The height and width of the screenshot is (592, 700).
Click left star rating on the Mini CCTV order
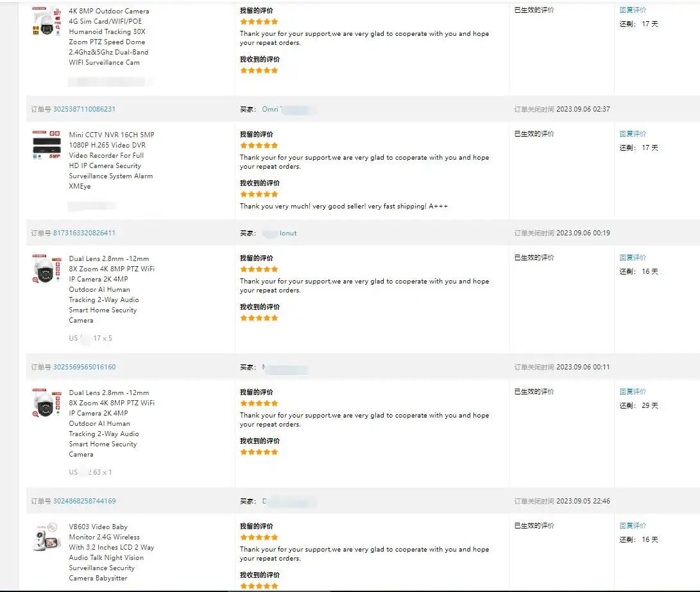point(259,146)
